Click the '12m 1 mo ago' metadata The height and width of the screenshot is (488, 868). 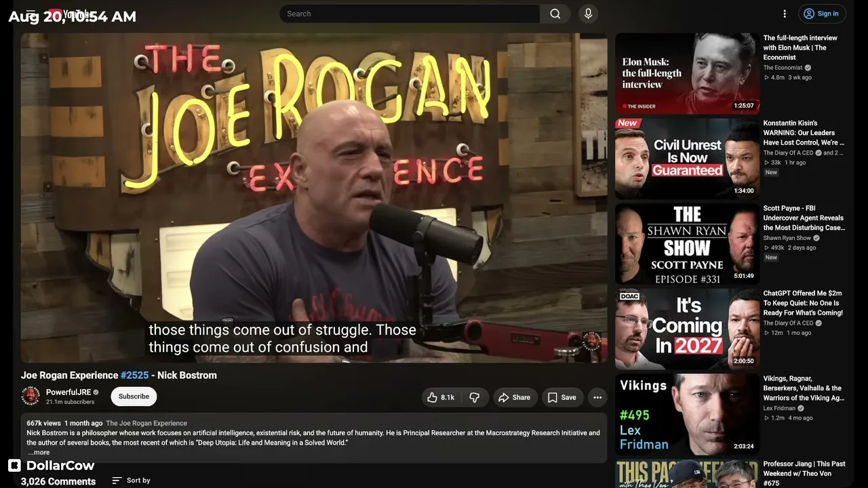[x=787, y=333]
